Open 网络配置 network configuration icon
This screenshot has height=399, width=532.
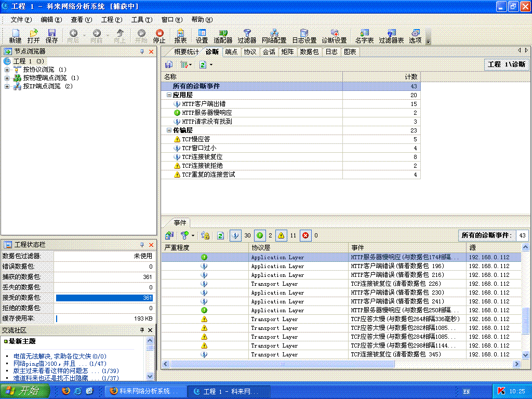[274, 36]
